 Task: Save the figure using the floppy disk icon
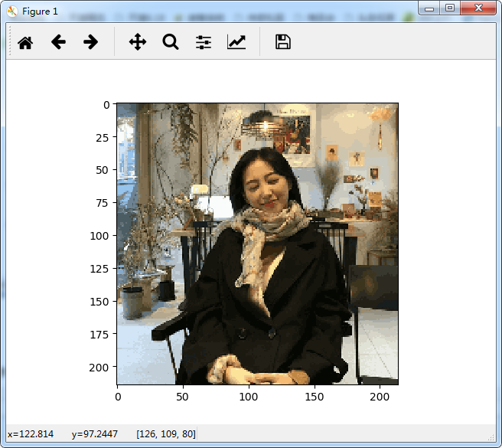click(283, 42)
